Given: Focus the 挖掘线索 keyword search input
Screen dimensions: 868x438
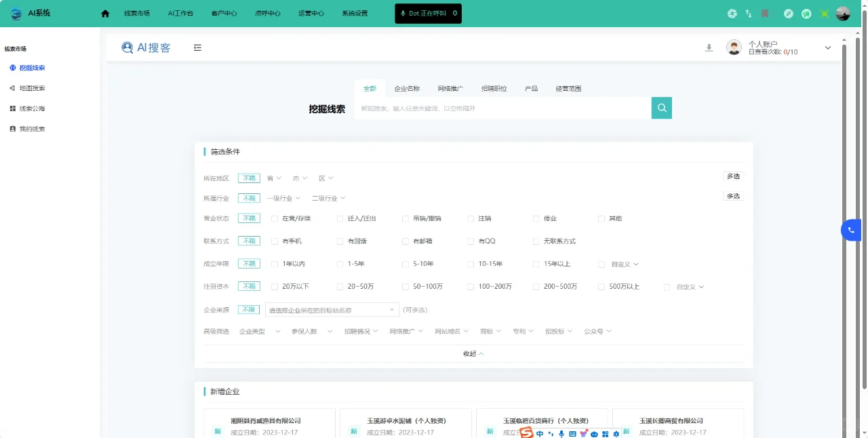Looking at the screenshot, I should point(502,108).
